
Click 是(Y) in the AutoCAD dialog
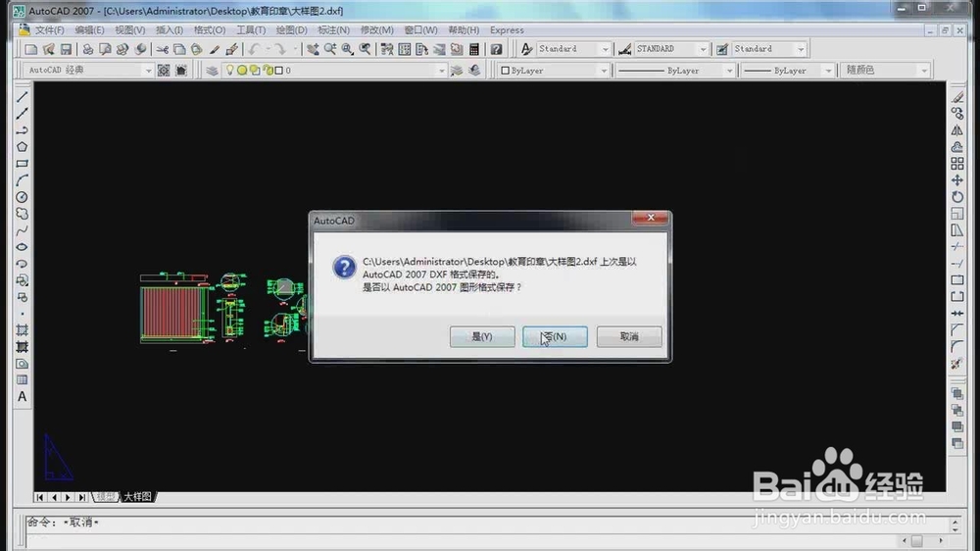coord(482,336)
